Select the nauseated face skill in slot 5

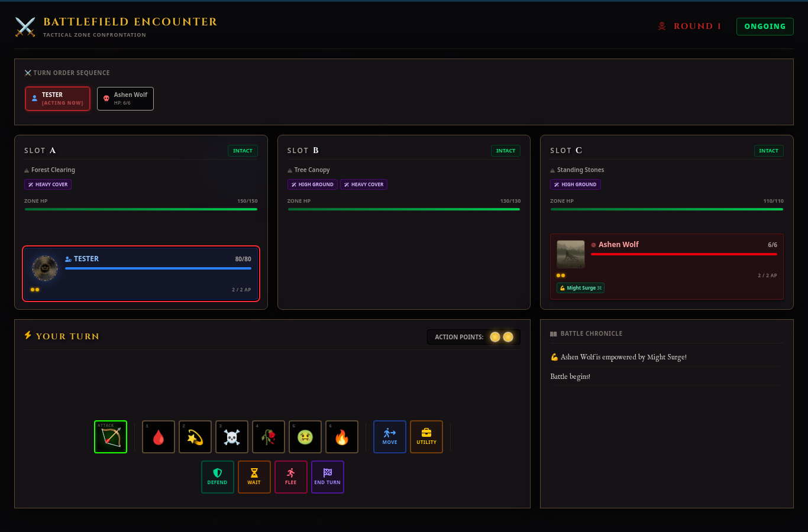pos(305,437)
